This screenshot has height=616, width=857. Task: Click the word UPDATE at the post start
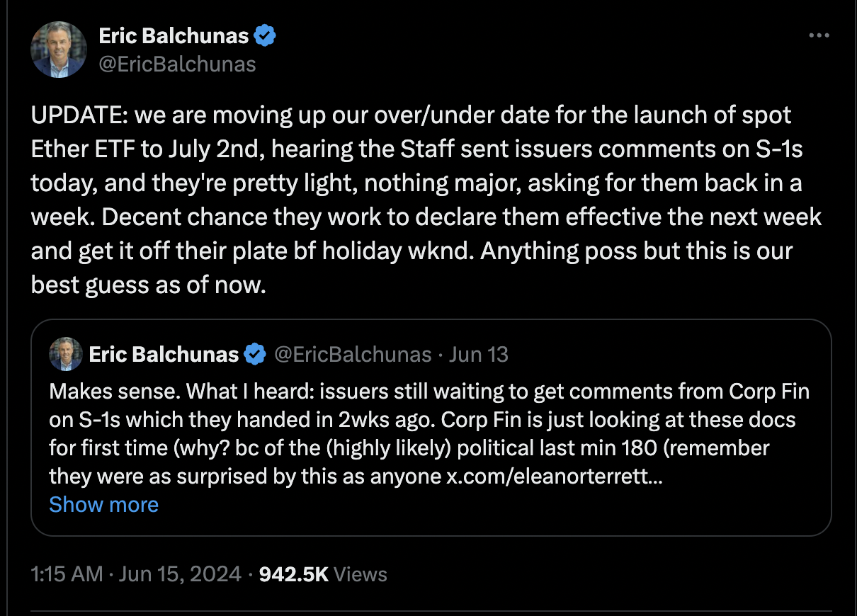pyautogui.click(x=77, y=115)
